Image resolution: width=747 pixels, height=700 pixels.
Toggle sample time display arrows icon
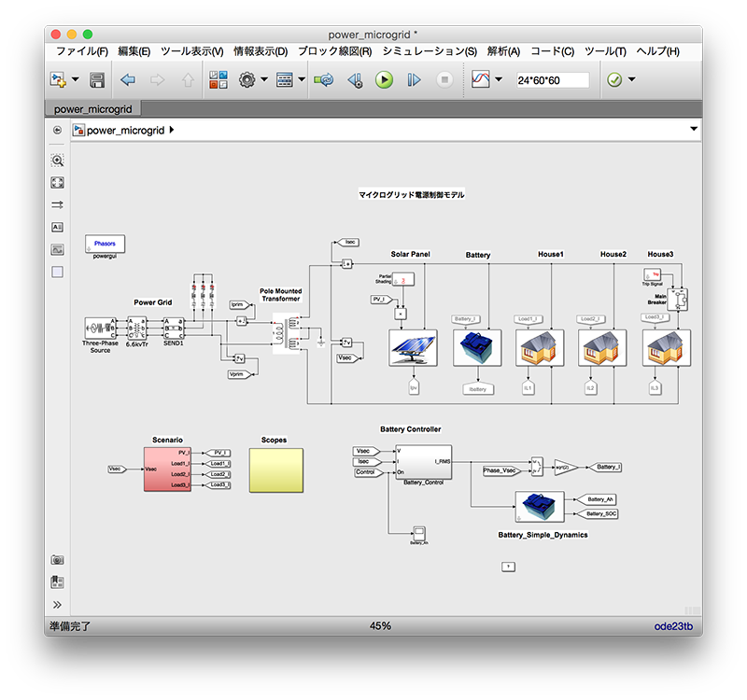tap(57, 204)
